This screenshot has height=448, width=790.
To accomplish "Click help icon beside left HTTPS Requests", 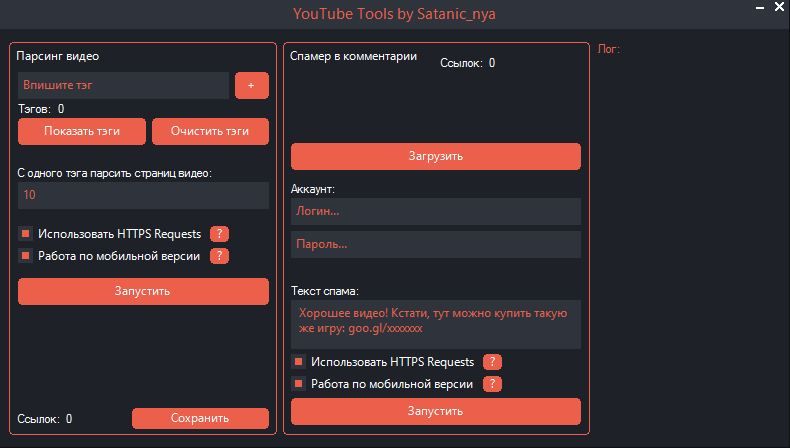I will [x=220, y=234].
